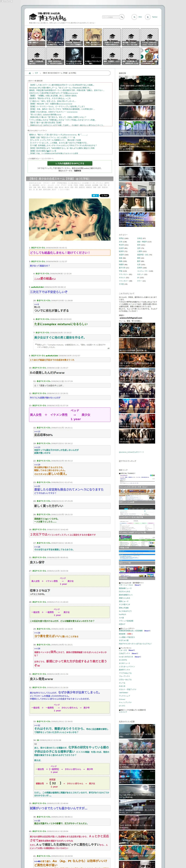This screenshot has width=186, height=868.
Task: Select the コンピューター (128) category
Action: (145, 271)
